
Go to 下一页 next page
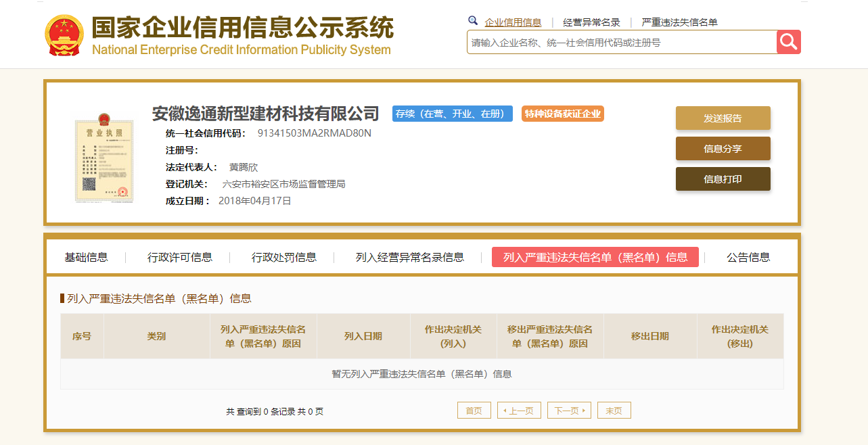coord(569,411)
